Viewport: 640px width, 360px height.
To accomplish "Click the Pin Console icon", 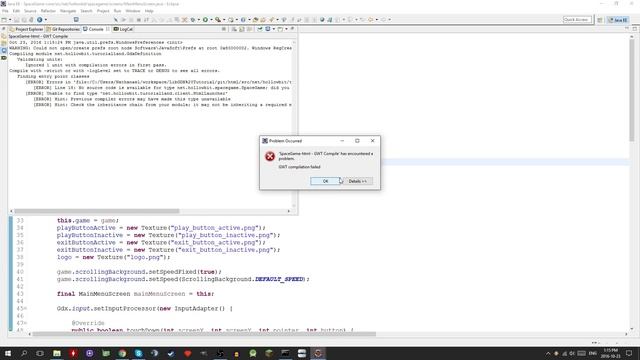I will click(260, 29).
